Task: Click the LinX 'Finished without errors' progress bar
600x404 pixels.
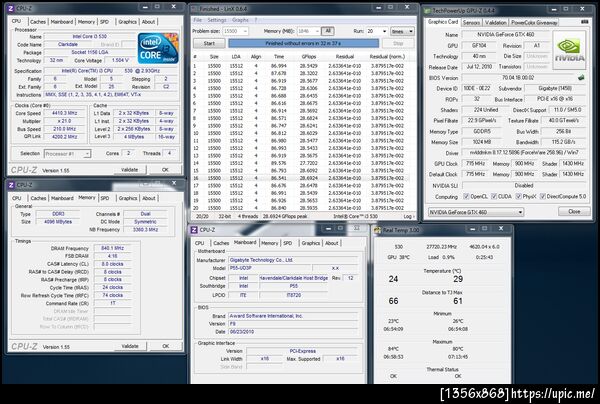Action: [303, 43]
